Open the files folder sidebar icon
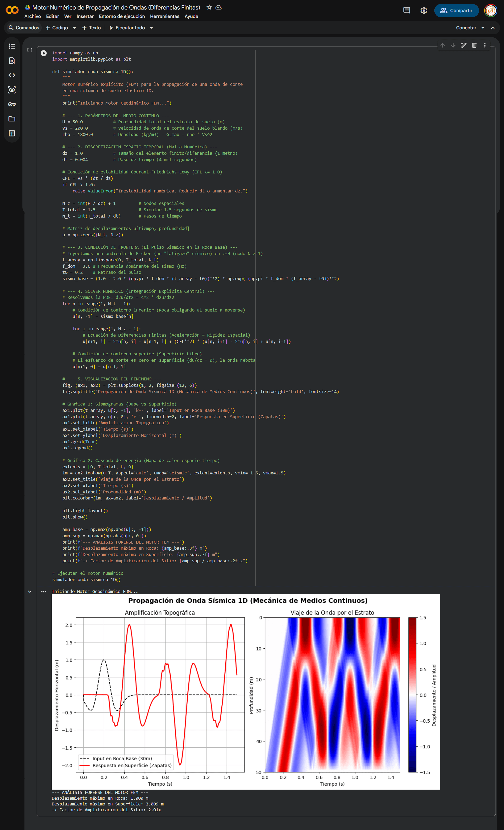The height and width of the screenshot is (830, 504). pos(12,119)
